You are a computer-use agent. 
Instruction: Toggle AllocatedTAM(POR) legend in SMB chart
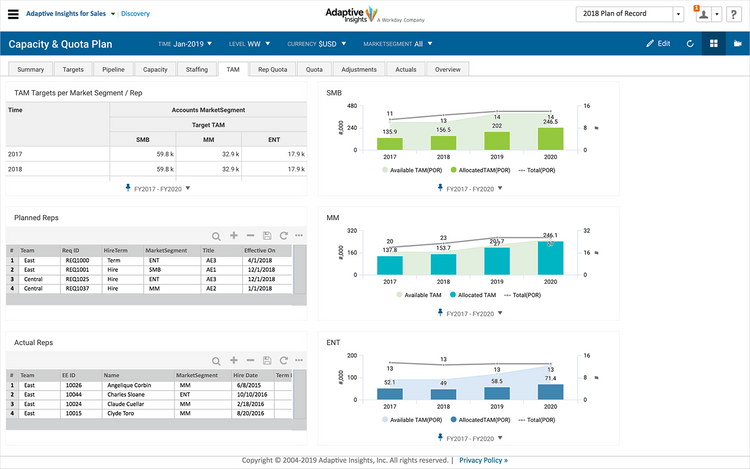(x=480, y=170)
